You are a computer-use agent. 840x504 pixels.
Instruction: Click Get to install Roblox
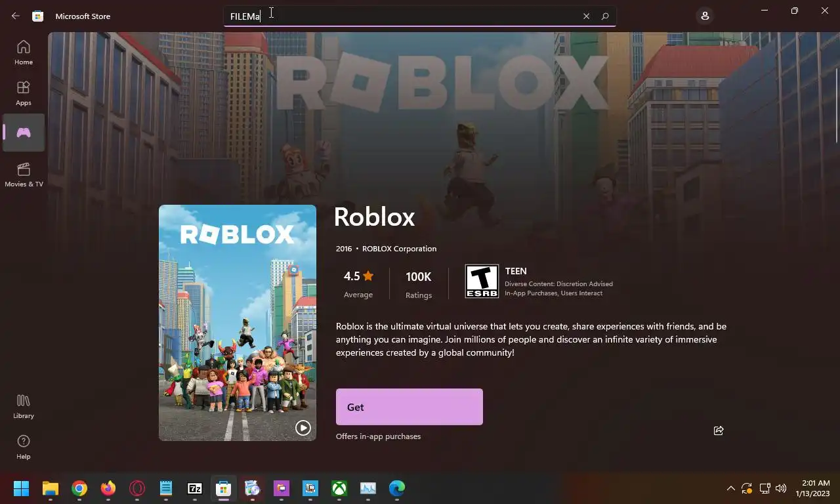(409, 407)
